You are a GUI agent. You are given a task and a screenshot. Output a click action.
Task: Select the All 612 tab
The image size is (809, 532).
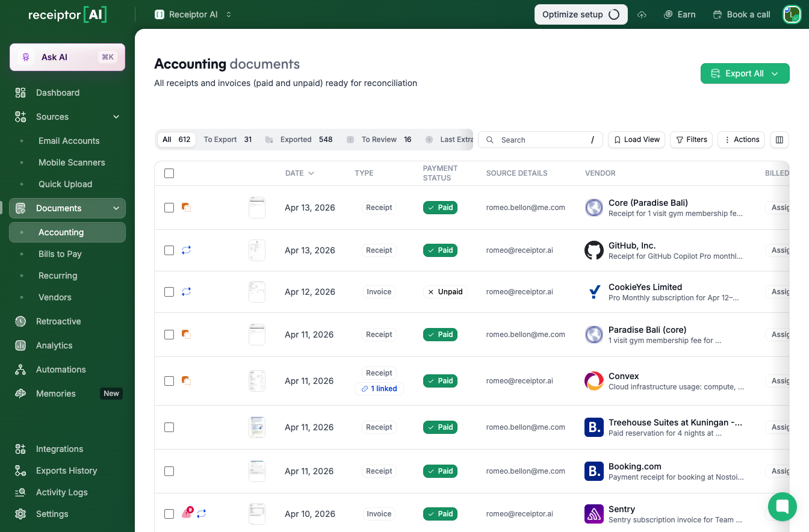(176, 140)
